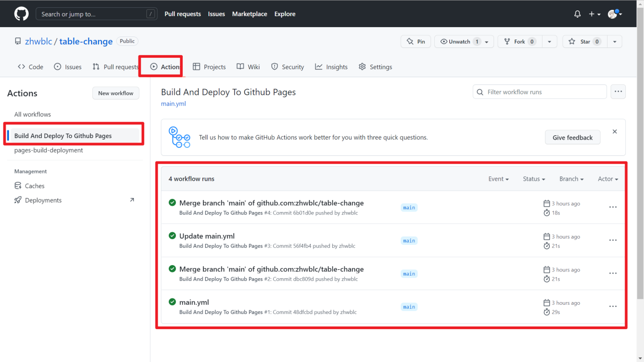Viewport: 644px width, 362px height.
Task: Open the zhwblc owner profile link
Action: point(39,41)
